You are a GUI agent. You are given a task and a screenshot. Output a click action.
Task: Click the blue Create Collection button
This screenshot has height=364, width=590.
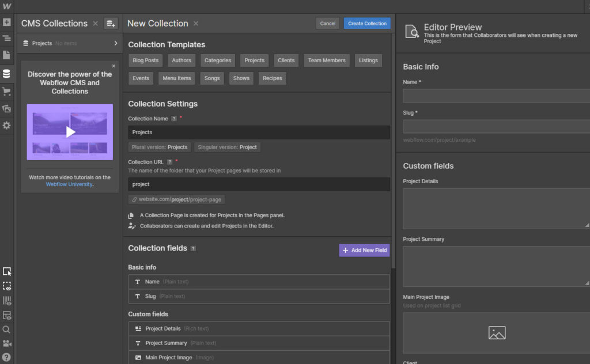367,24
